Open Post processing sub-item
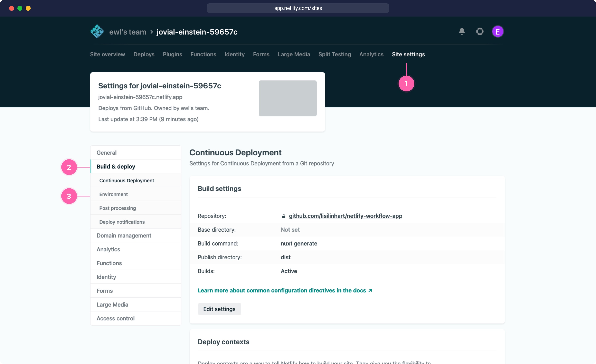 click(136, 208)
